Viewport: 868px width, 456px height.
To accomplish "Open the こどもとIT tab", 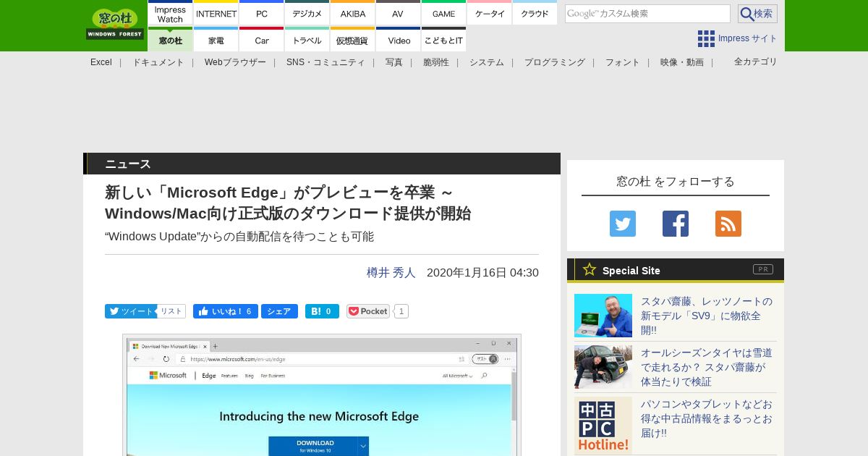I will click(443, 39).
